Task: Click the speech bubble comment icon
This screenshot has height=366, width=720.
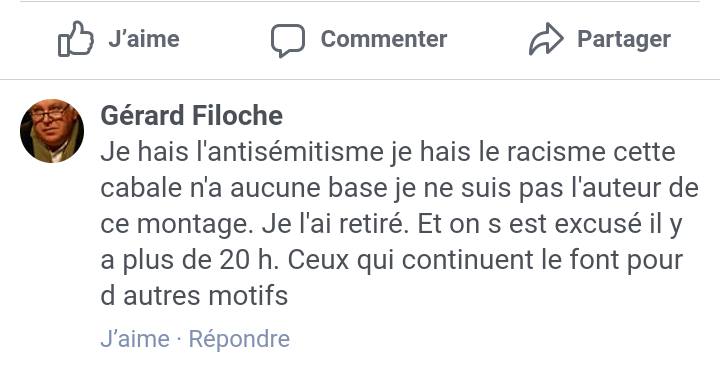Action: pos(288,40)
